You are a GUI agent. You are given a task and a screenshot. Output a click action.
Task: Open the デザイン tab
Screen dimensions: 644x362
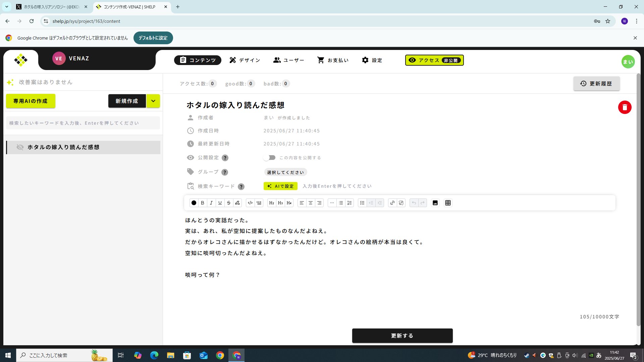(x=245, y=60)
